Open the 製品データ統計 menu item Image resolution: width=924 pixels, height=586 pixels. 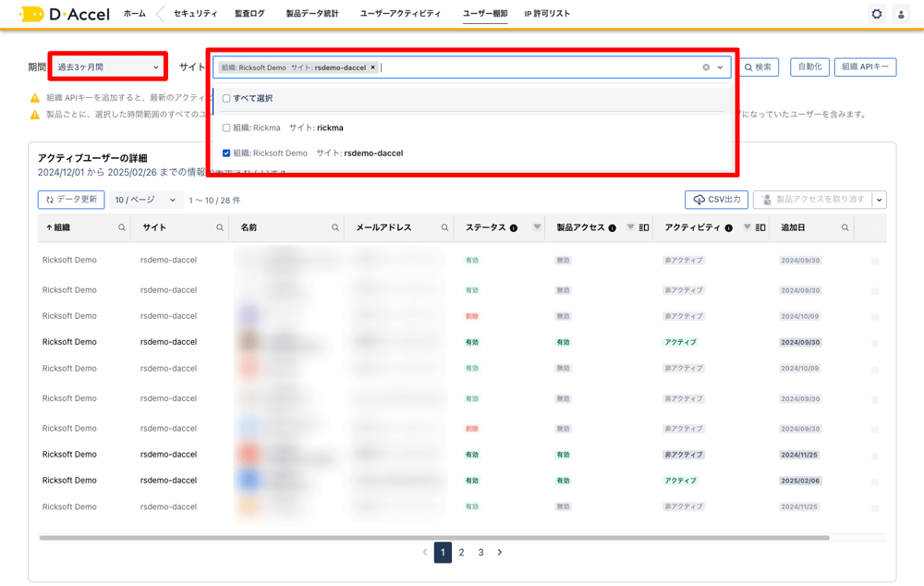[x=312, y=14]
